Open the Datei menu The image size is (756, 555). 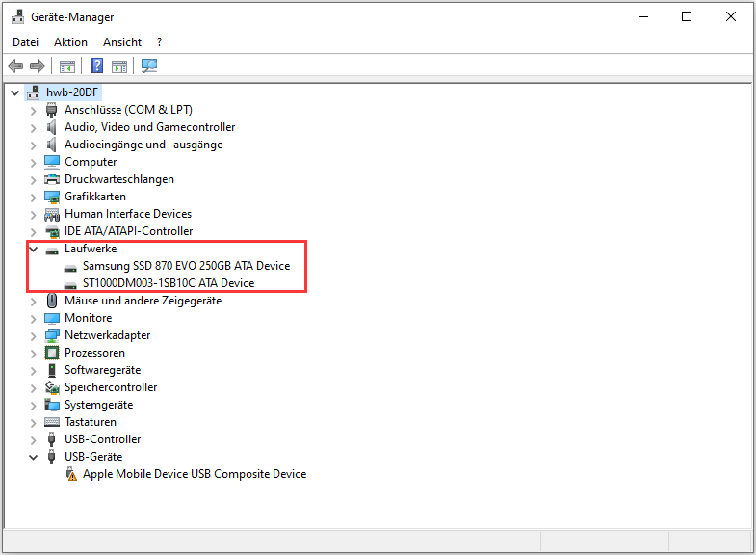point(26,42)
